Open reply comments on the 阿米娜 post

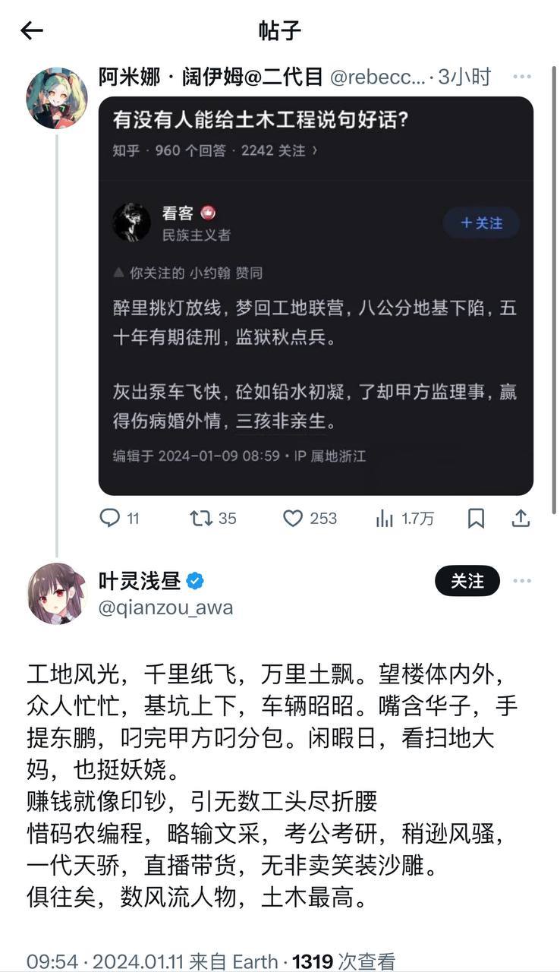[x=120, y=519]
